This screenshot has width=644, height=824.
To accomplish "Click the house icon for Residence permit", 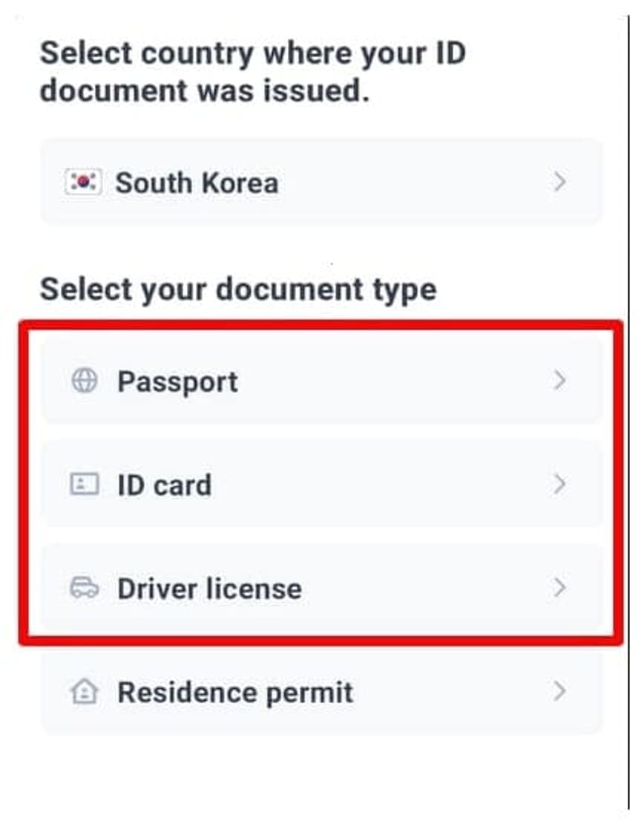I will [84, 693].
